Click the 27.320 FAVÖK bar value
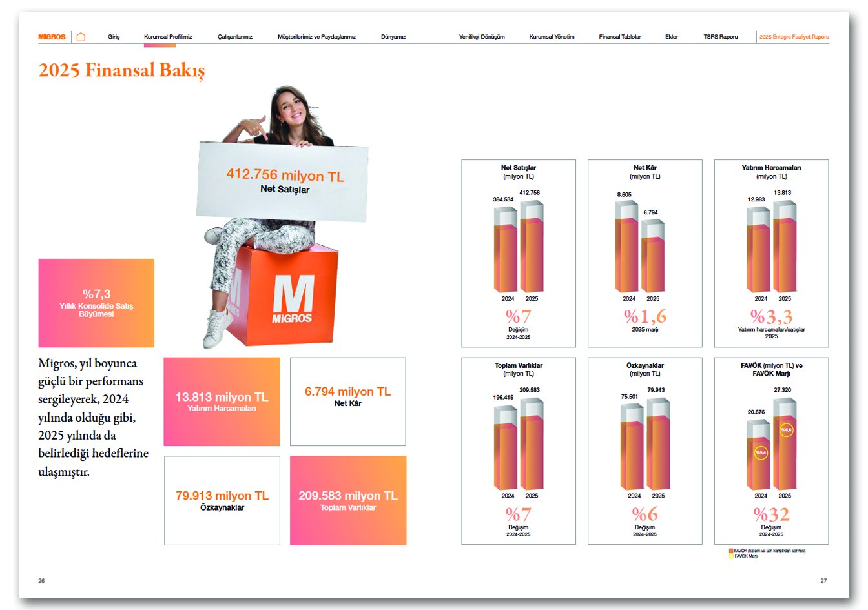The image size is (868, 610). click(x=782, y=390)
